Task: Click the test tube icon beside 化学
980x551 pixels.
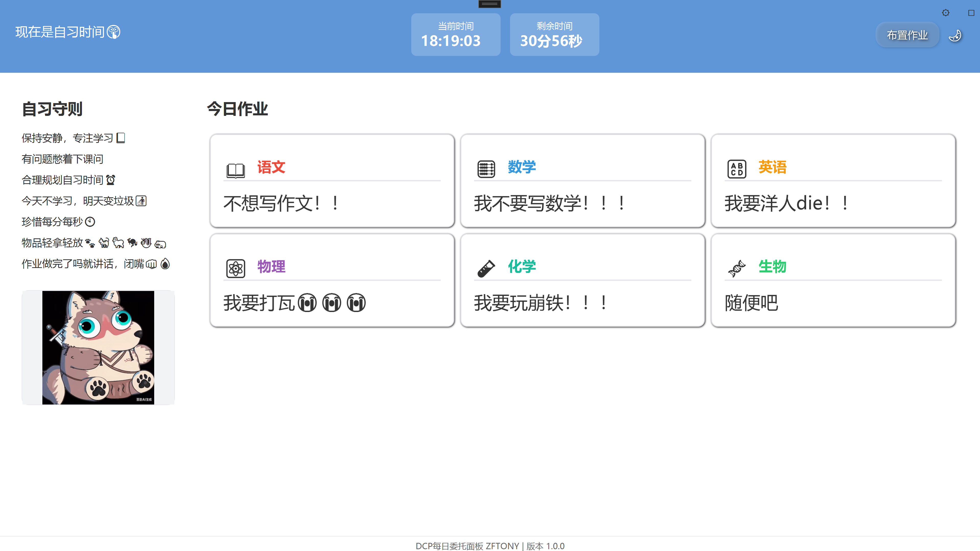Action: (486, 268)
